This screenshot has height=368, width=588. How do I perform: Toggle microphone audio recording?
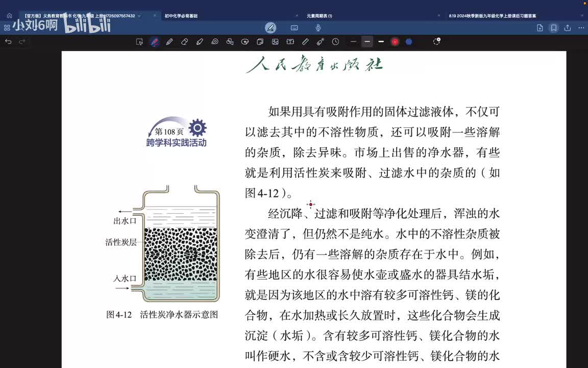(318, 28)
